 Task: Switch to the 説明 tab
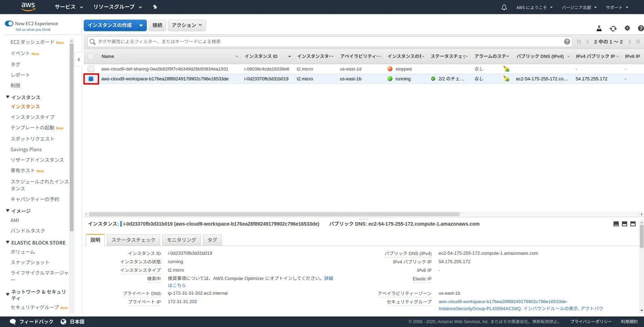[95, 240]
